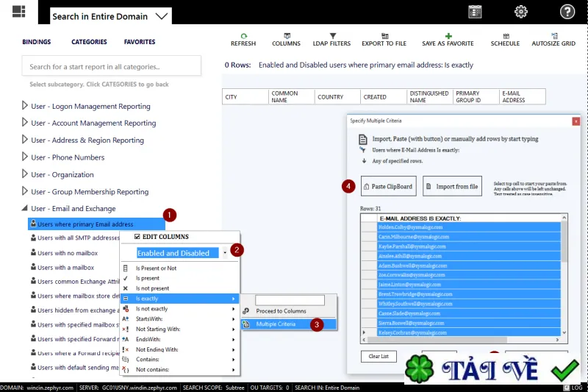588x392 pixels.
Task: Expand User - Logon Management Reporting
Action: pos(25,106)
